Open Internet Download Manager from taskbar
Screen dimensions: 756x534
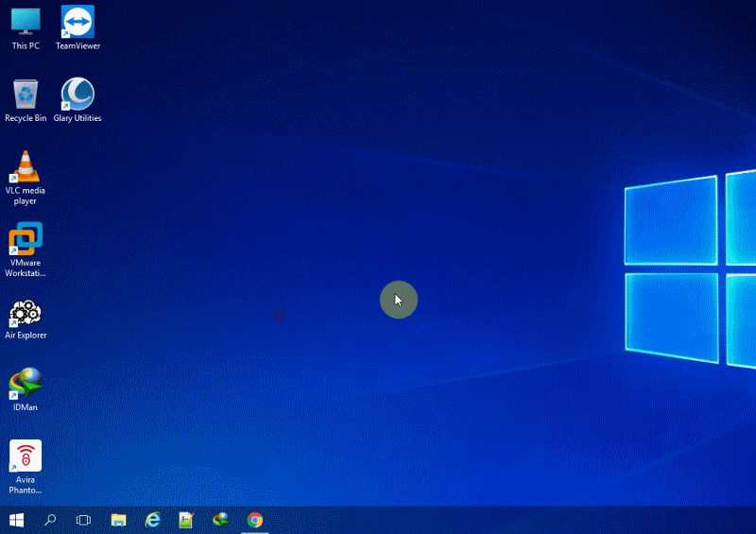(x=221, y=520)
